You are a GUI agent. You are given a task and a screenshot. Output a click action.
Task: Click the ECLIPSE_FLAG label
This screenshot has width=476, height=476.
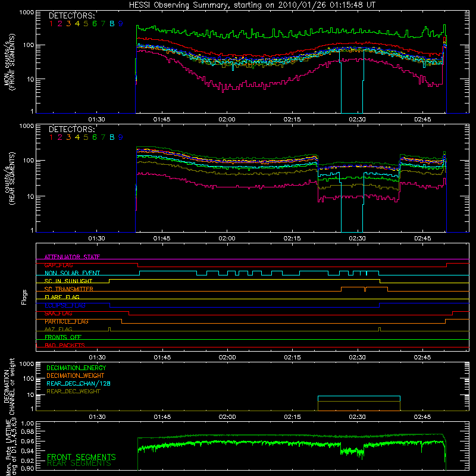click(x=65, y=305)
